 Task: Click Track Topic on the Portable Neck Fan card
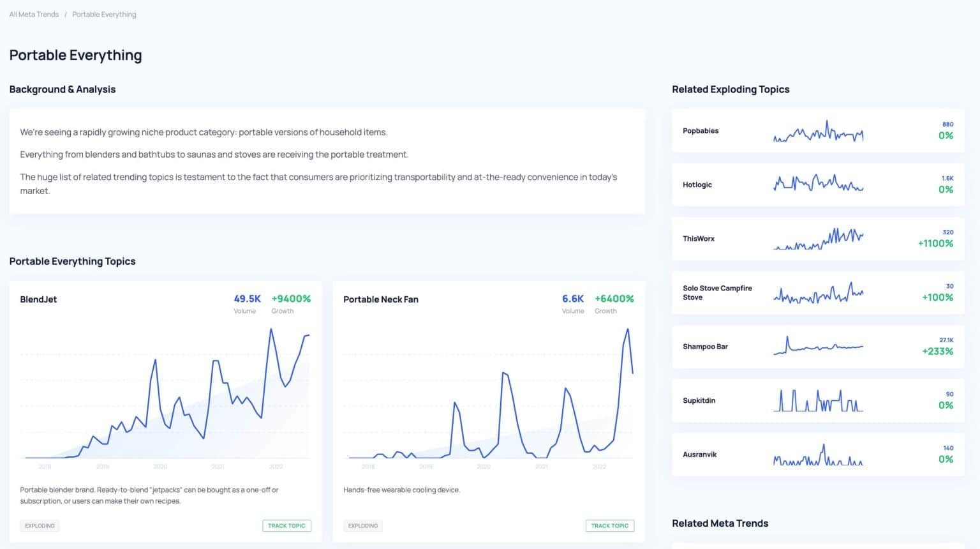(610, 525)
